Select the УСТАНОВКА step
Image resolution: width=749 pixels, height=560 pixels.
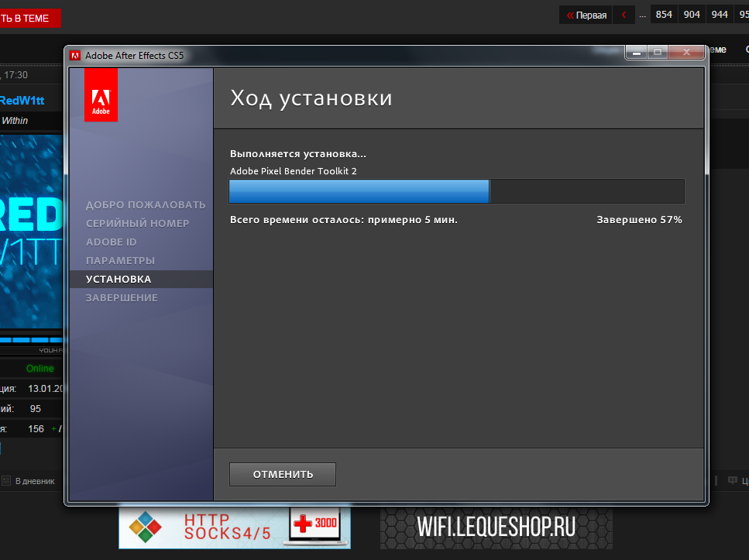click(x=141, y=279)
